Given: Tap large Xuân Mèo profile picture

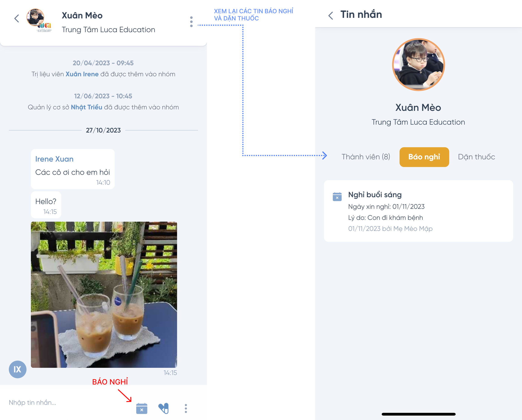Looking at the screenshot, I should click(418, 65).
